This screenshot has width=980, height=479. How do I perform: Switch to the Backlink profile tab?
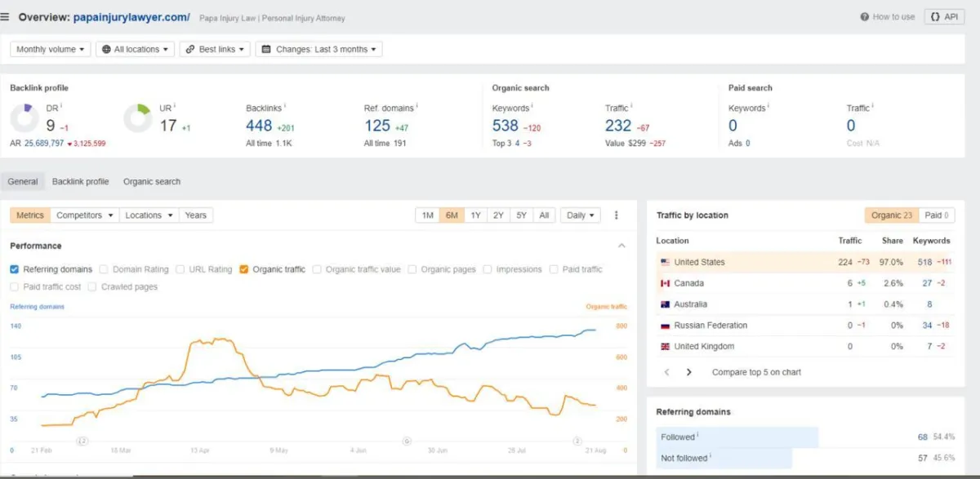coord(80,182)
